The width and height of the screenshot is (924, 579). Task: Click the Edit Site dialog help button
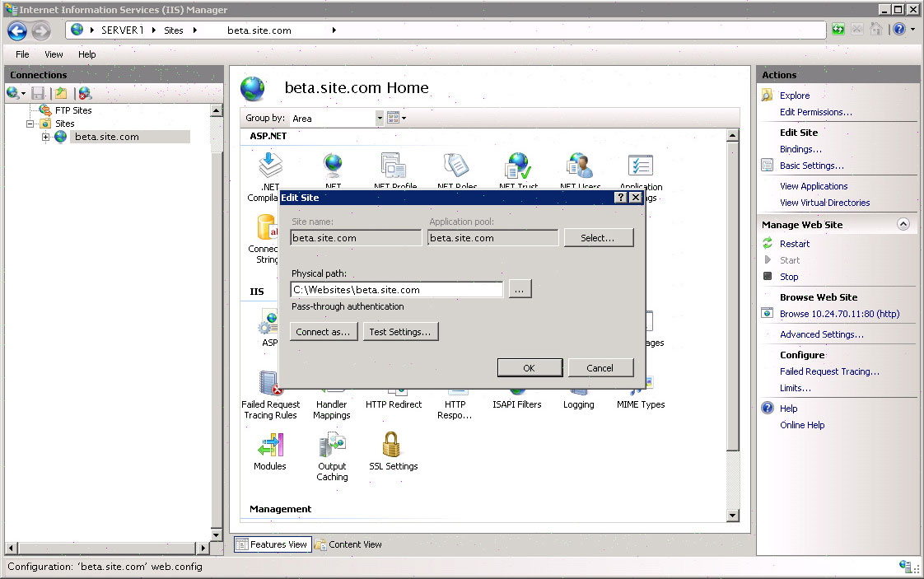620,198
